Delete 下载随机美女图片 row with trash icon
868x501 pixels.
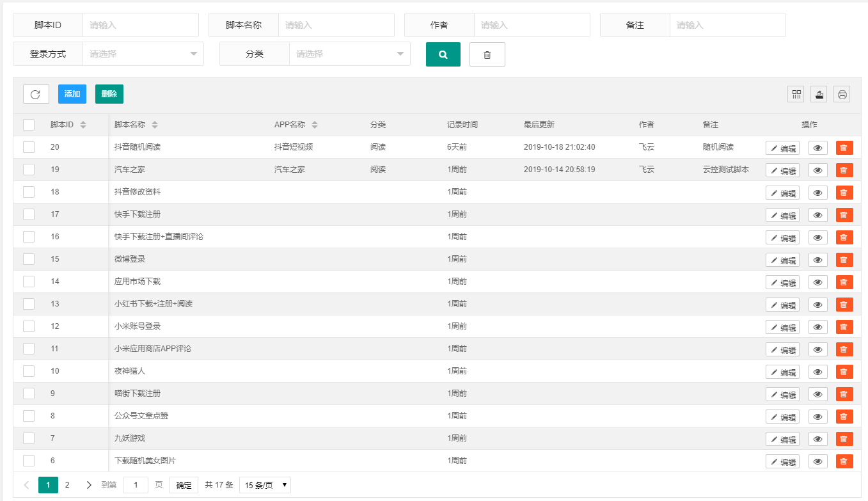coord(844,461)
